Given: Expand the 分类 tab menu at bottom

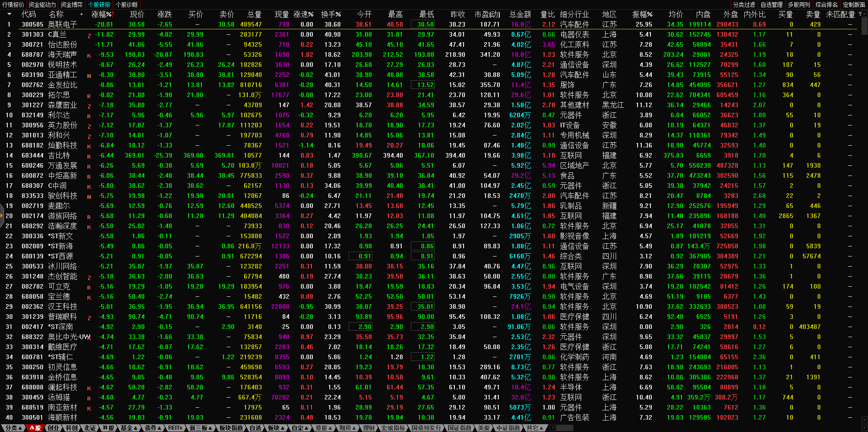Looking at the screenshot, I should point(13,428).
